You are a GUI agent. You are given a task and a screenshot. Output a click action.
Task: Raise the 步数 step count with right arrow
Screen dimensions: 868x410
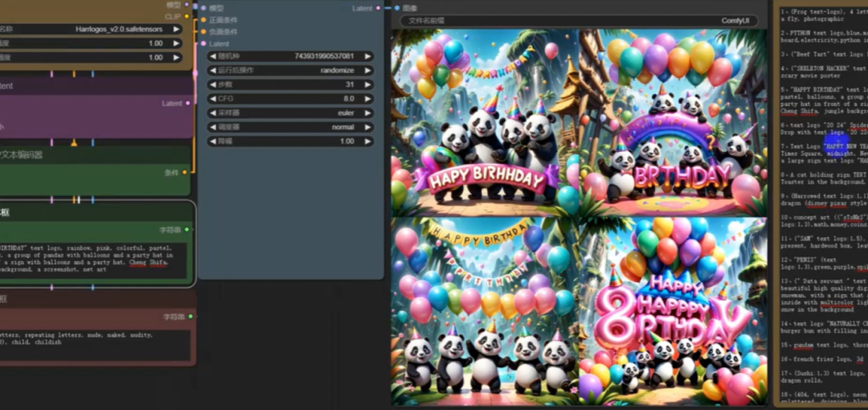pos(367,84)
